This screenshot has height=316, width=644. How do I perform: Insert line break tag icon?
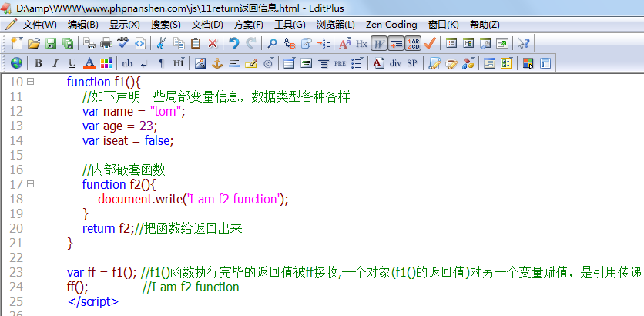(x=144, y=63)
